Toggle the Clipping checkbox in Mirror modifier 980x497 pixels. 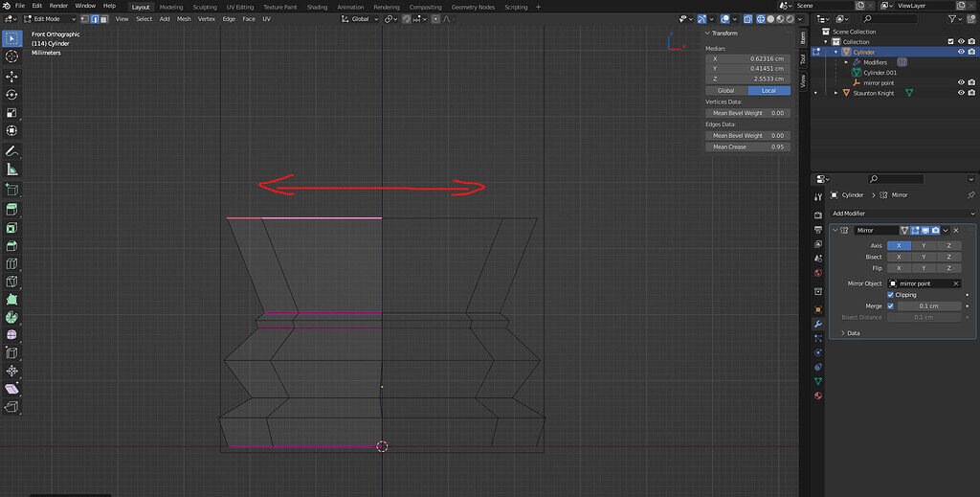point(891,295)
